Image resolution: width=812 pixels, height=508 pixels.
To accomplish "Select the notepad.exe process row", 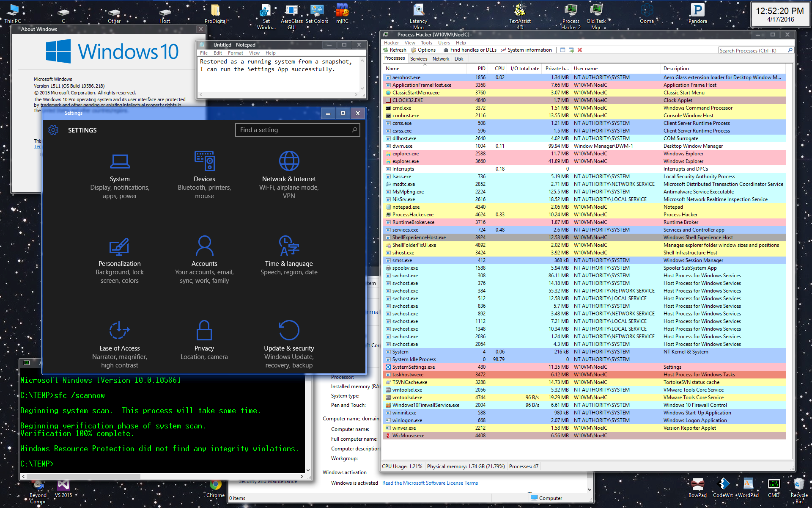I will coord(584,207).
